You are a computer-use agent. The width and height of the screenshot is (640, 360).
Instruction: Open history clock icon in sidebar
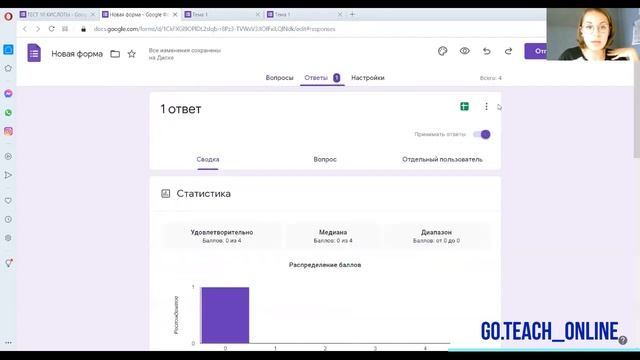point(8,219)
